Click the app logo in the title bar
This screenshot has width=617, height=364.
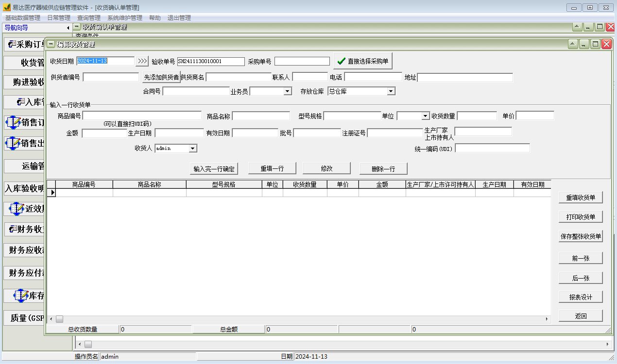tap(6, 7)
